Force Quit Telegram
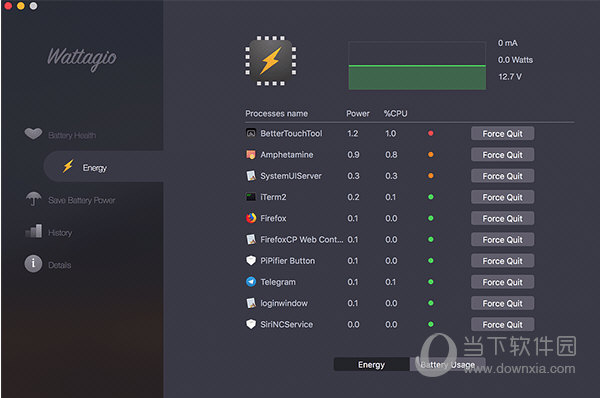 coord(502,282)
